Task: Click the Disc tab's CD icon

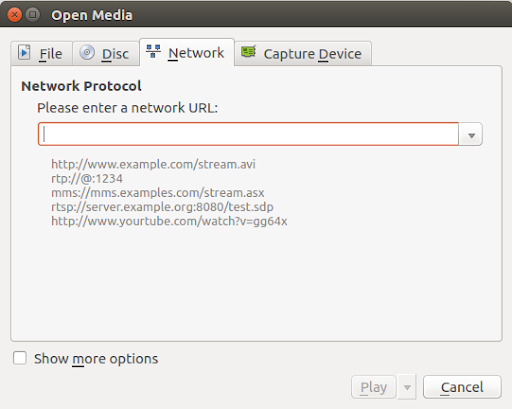Action: [87, 53]
